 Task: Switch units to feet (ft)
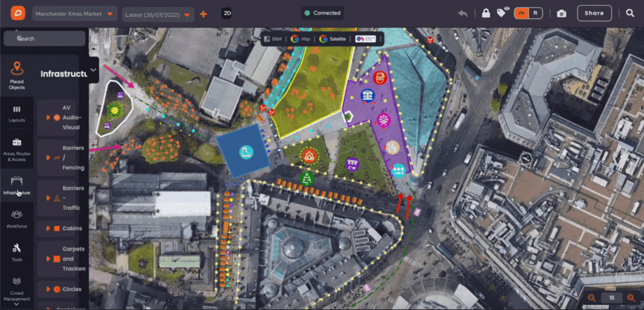click(x=535, y=13)
